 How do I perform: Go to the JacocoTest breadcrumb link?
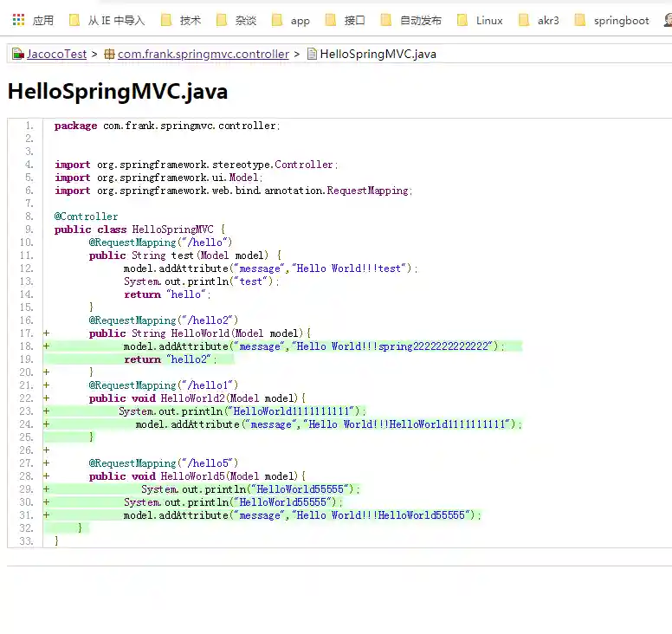(56, 54)
